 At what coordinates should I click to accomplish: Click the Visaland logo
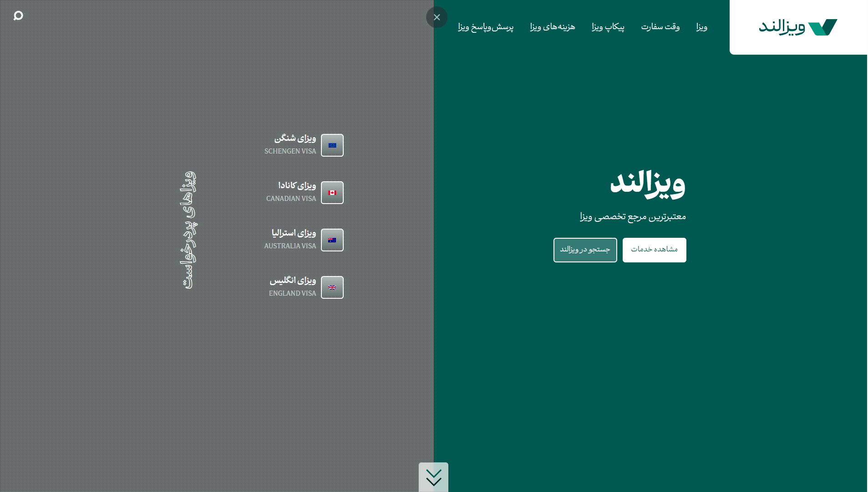tap(797, 27)
